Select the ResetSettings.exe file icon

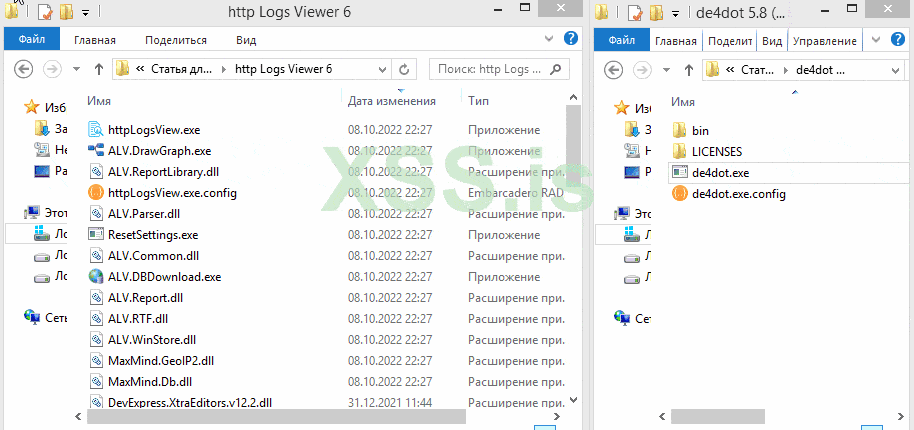click(96, 234)
